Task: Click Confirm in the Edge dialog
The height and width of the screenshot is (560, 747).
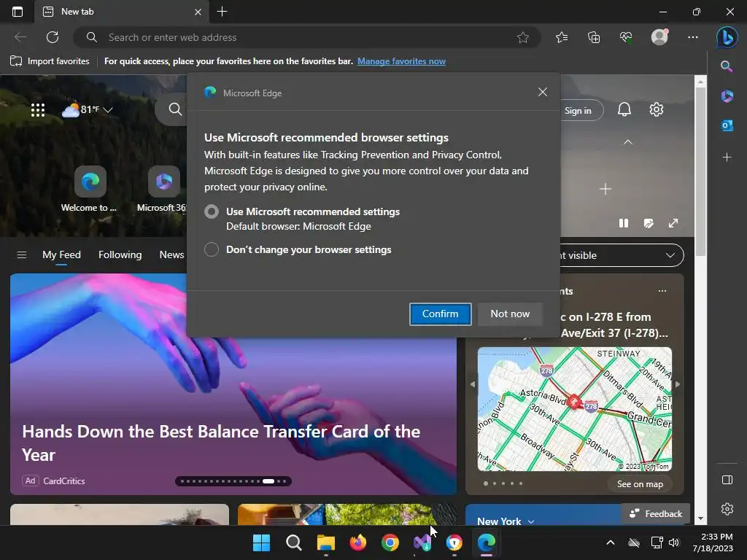Action: [440, 314]
